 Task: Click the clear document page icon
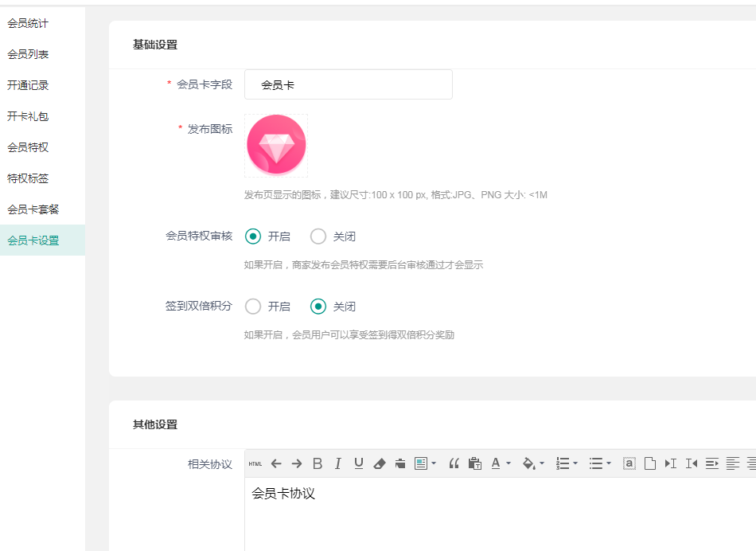click(x=649, y=463)
